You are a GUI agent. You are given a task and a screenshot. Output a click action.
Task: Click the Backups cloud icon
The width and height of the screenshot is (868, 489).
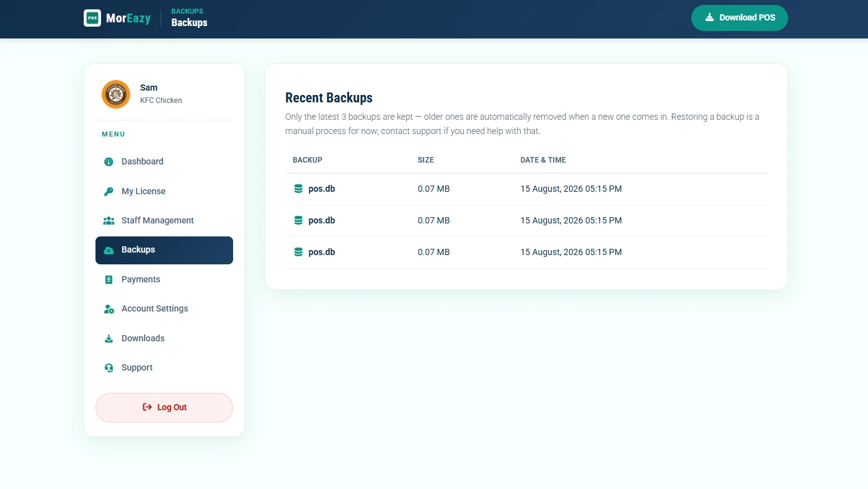tap(108, 250)
